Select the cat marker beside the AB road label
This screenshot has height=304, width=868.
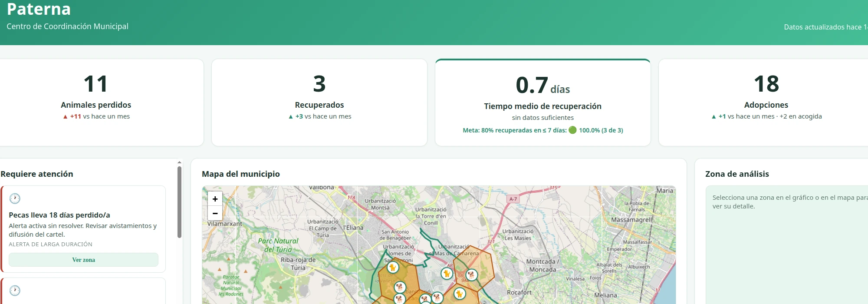click(447, 274)
